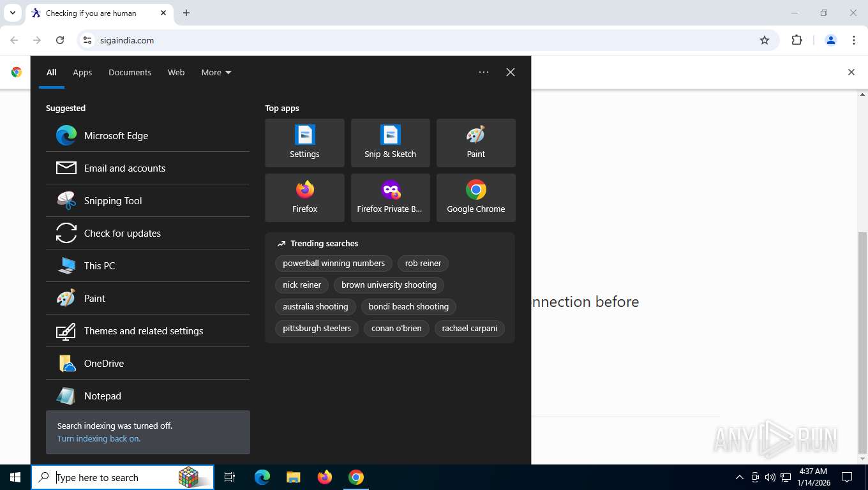Select the All search tab

pos(52,72)
